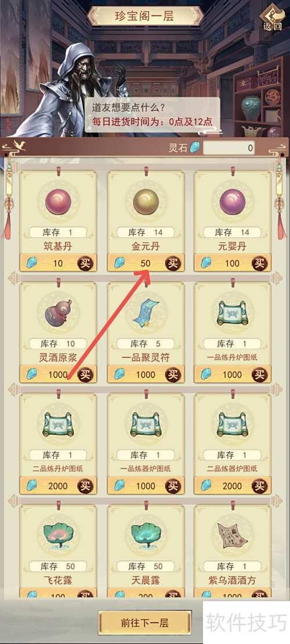
Task: Tap the 天晨露 green lotus icon
Action: (x=146, y=536)
